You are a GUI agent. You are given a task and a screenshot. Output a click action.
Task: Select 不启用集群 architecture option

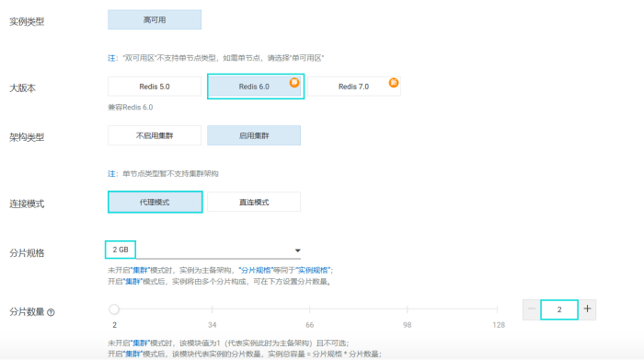[x=155, y=135]
